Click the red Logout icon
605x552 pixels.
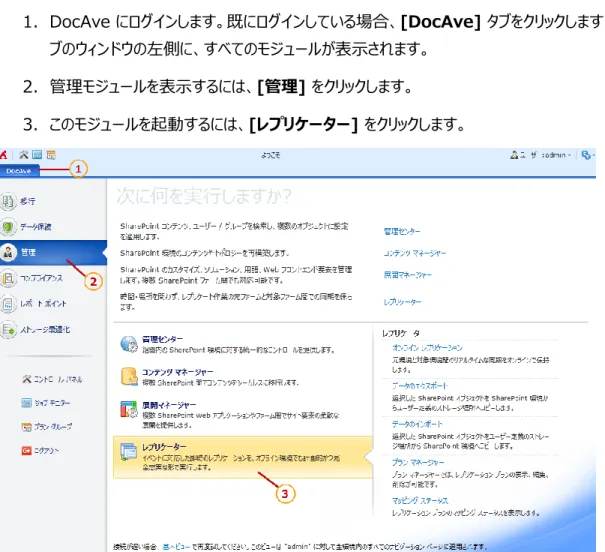(x=26, y=451)
